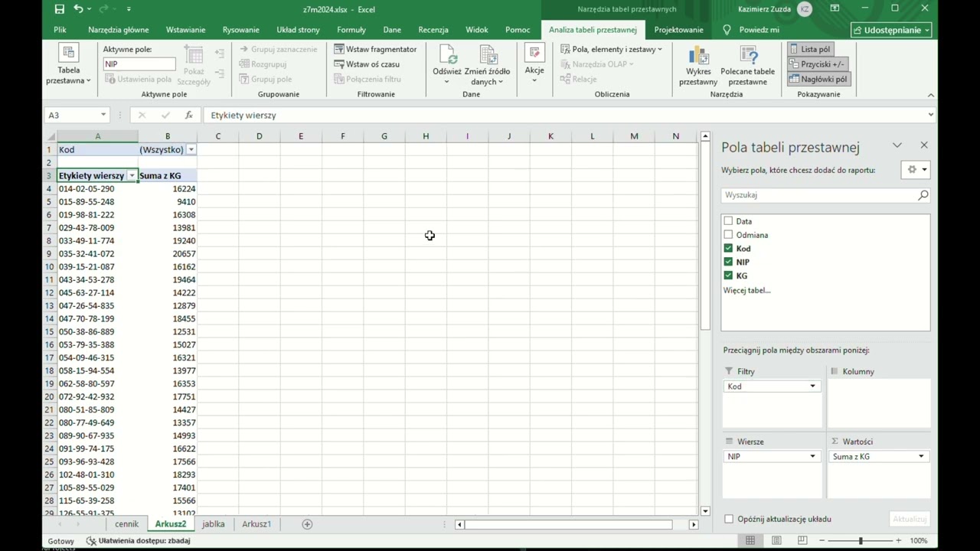Open the jabłka sheet tab
Screen dimensions: 980x551
pos(213,524)
